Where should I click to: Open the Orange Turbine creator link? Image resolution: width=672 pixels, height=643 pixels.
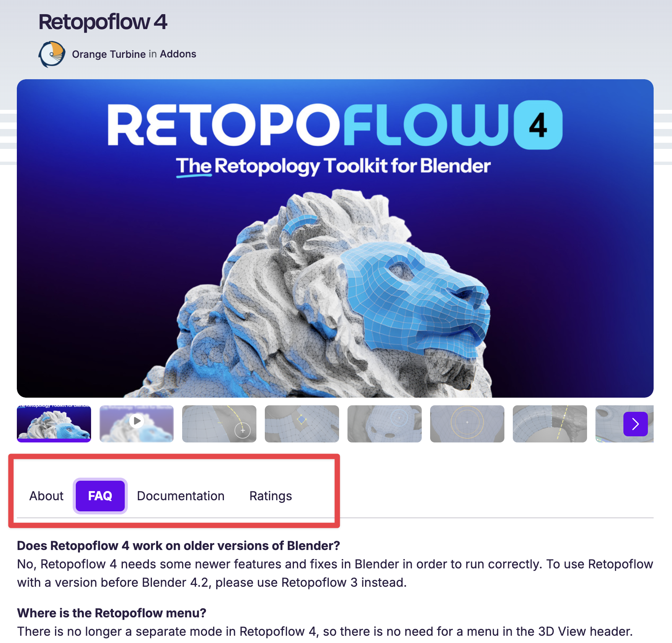point(109,54)
